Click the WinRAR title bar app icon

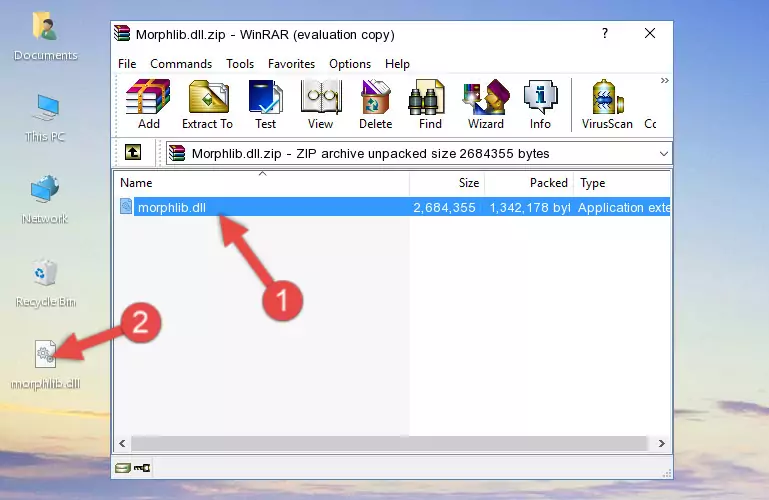[x=122, y=34]
